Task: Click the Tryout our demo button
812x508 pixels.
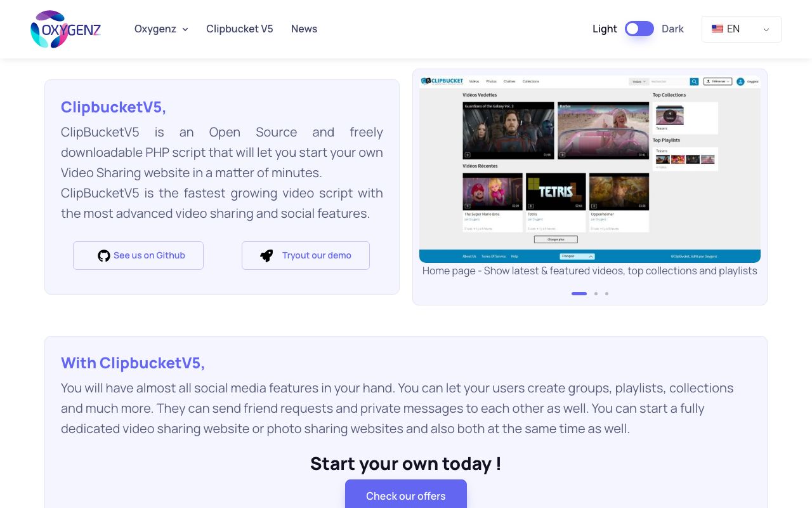Action: pos(306,255)
